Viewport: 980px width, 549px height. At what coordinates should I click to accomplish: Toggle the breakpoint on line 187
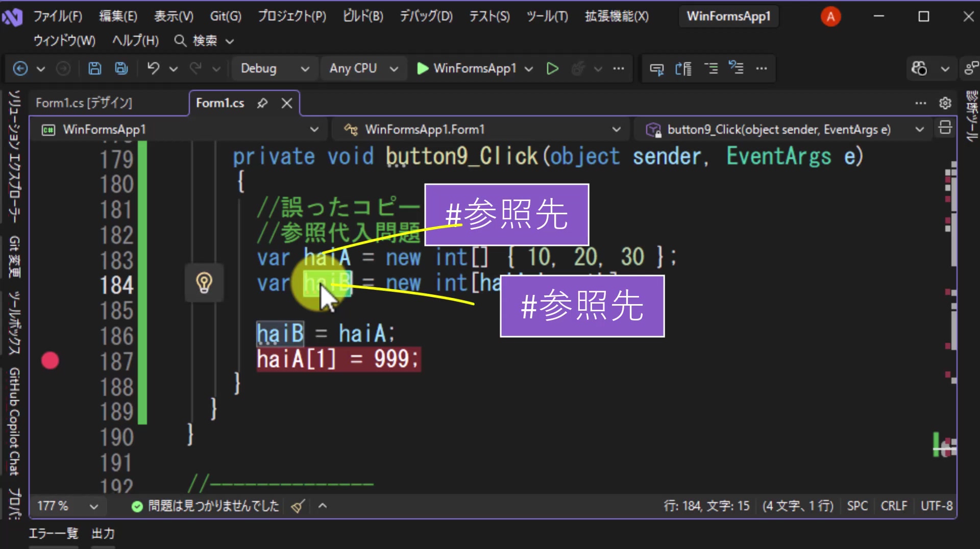pyautogui.click(x=50, y=361)
